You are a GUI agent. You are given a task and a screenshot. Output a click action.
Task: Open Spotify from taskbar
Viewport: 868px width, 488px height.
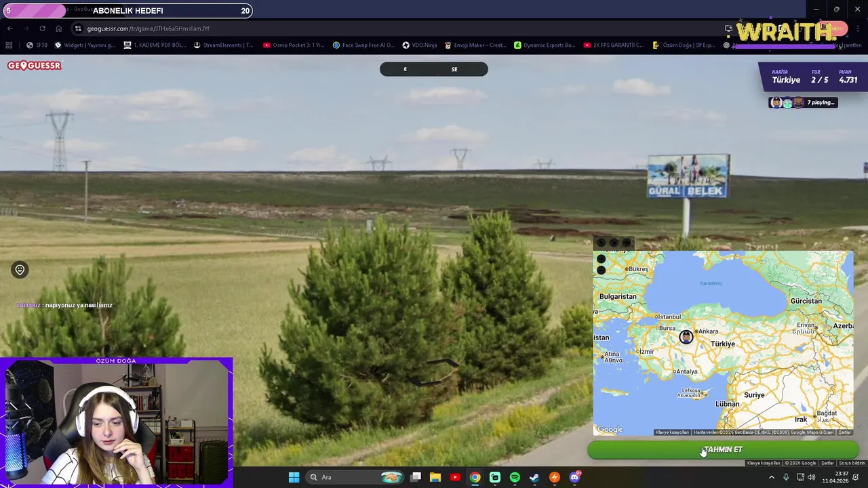point(515,477)
